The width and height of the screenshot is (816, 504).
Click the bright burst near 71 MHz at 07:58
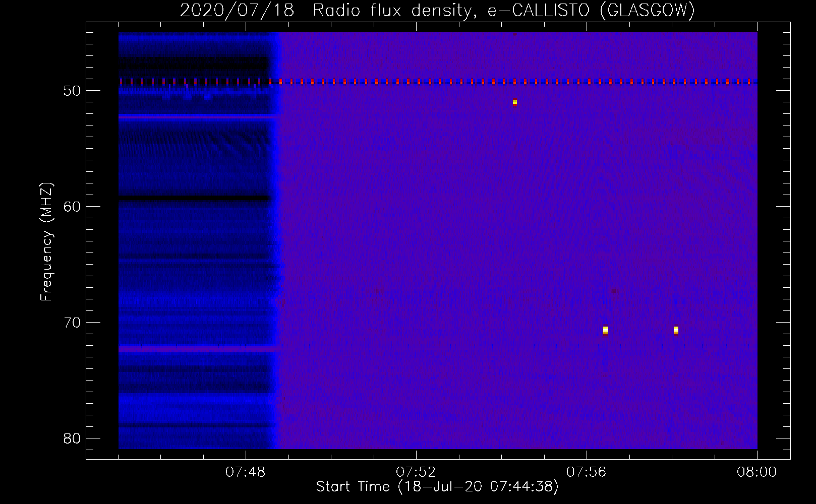click(x=676, y=330)
